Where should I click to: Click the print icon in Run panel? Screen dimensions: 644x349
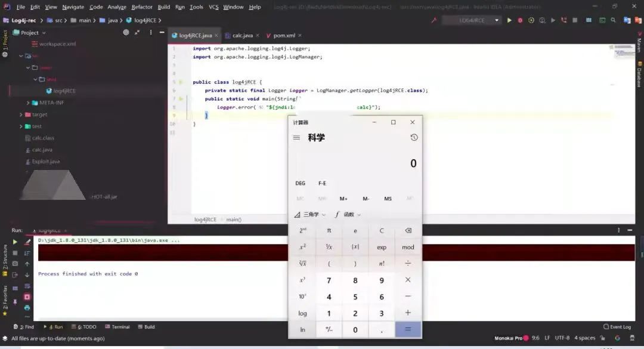coord(27,308)
